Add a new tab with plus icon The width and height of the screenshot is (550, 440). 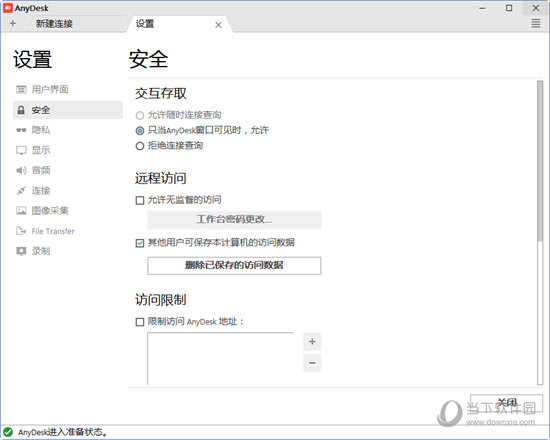(x=13, y=24)
